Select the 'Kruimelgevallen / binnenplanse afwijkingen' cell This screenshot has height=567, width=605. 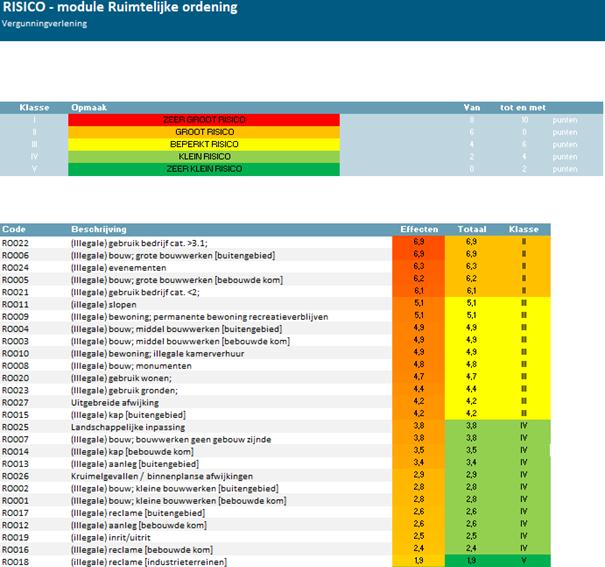tap(154, 475)
